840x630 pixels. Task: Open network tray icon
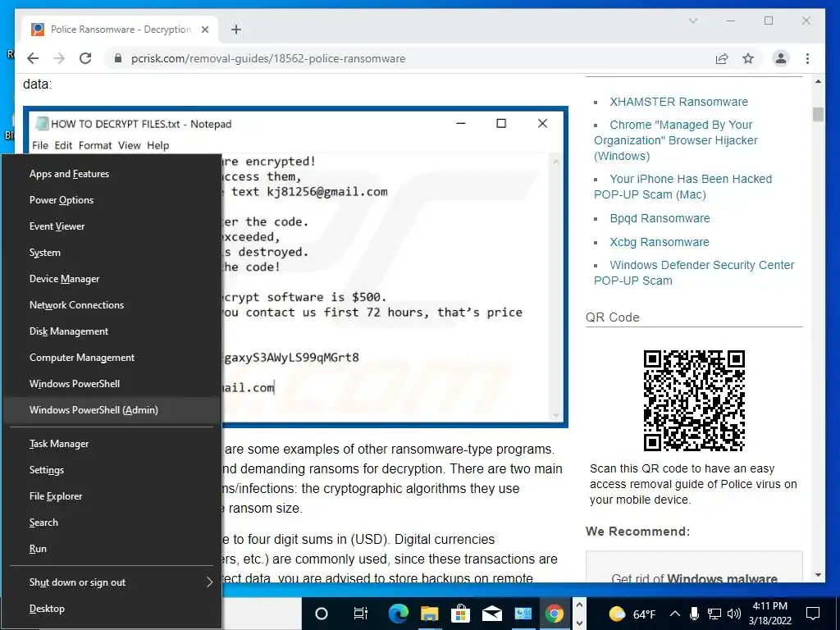click(x=714, y=614)
